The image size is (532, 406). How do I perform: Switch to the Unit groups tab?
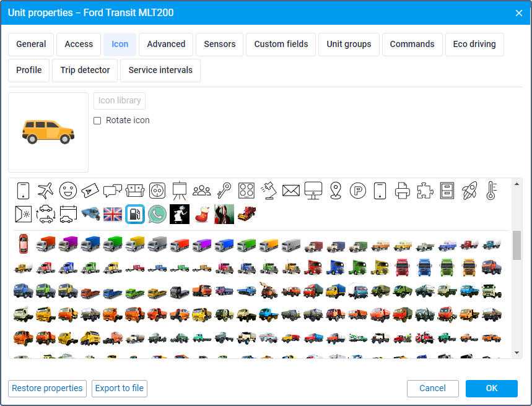(349, 45)
